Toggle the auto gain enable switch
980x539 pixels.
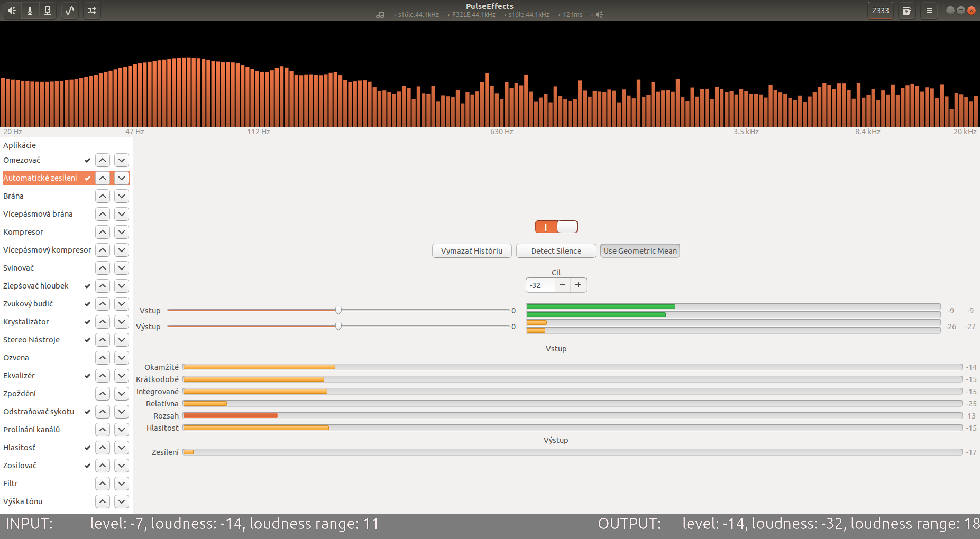pos(556,227)
